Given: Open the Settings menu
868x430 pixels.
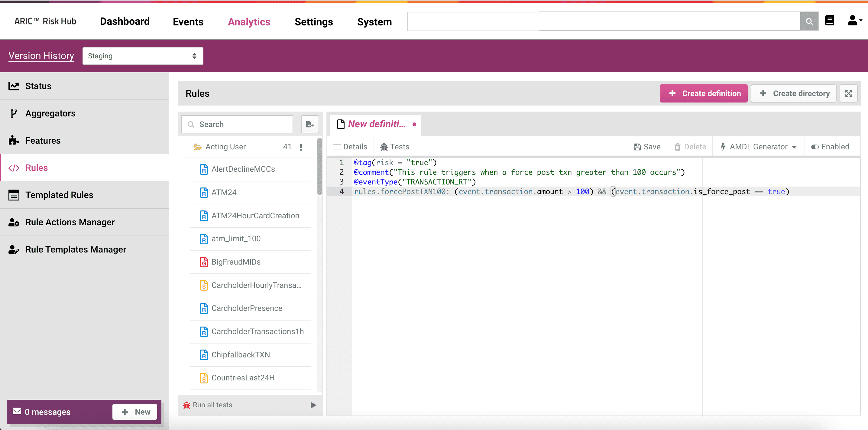Looking at the screenshot, I should (x=314, y=22).
